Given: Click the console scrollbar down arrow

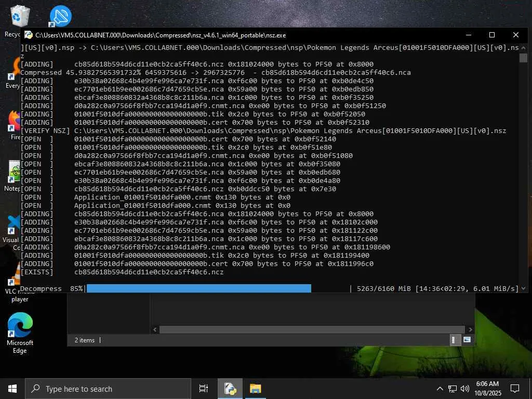Looking at the screenshot, I should [523, 288].
